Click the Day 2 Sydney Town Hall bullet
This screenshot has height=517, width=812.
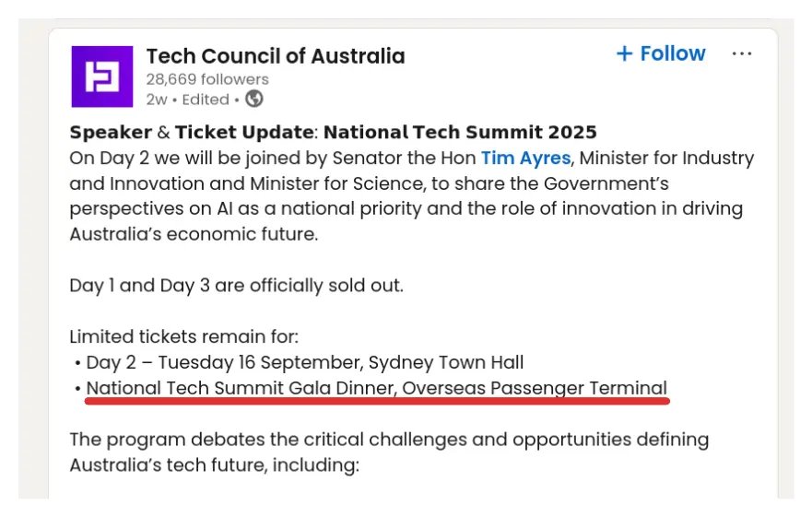[x=304, y=362]
